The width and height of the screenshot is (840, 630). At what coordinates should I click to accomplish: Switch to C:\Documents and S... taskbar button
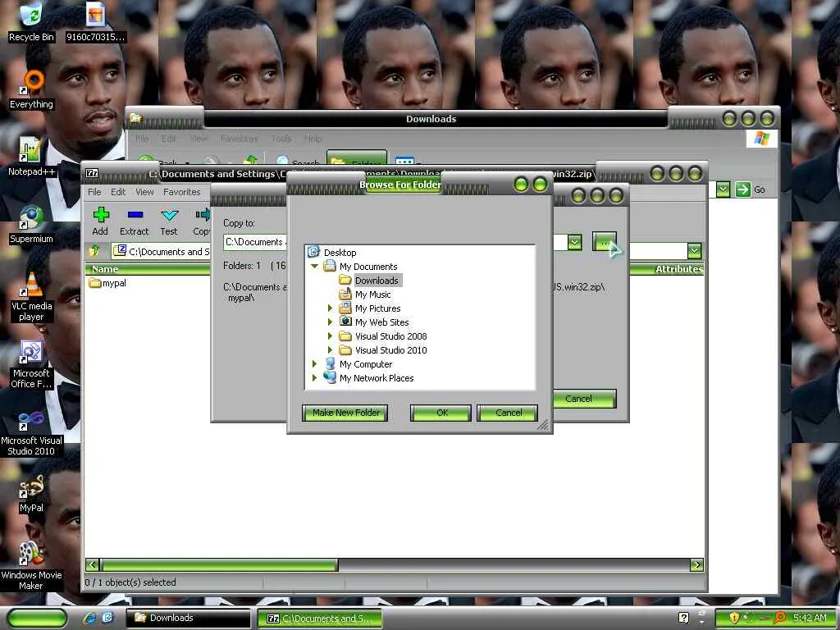pyautogui.click(x=320, y=618)
